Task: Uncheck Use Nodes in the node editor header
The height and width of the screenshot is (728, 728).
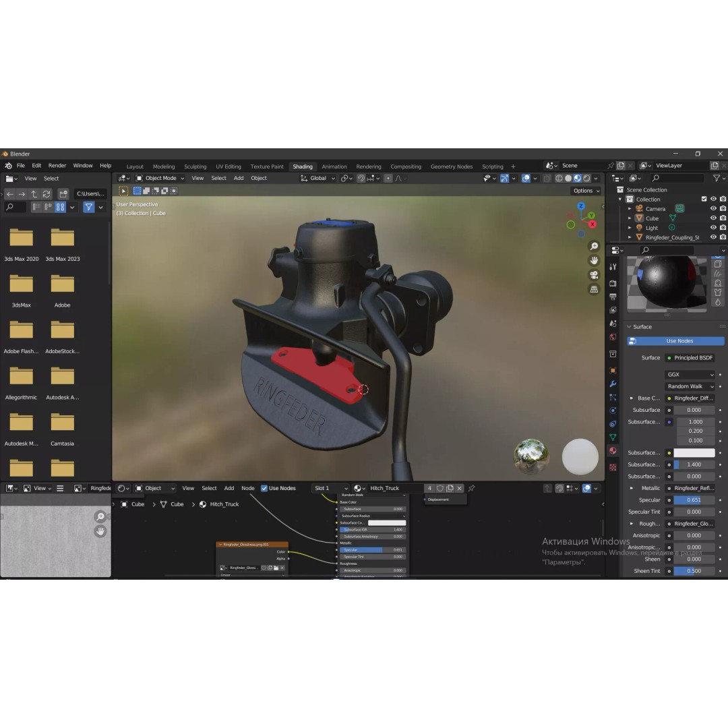Action: pyautogui.click(x=264, y=488)
